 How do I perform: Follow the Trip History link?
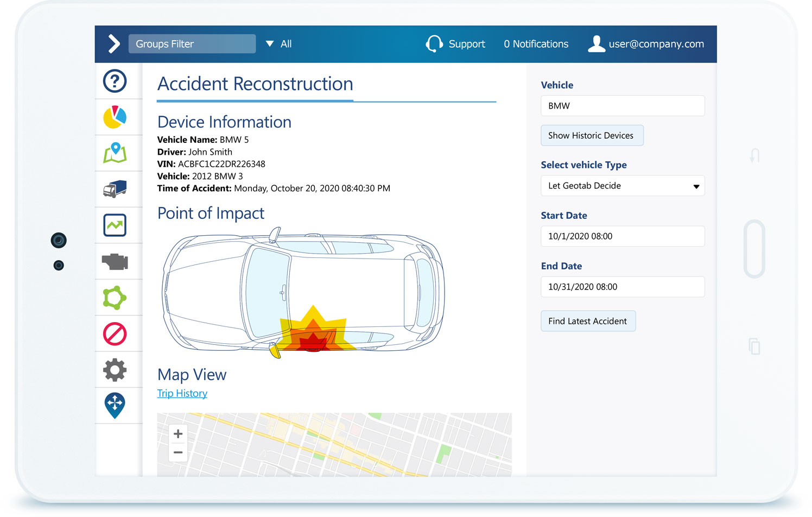[x=182, y=393]
